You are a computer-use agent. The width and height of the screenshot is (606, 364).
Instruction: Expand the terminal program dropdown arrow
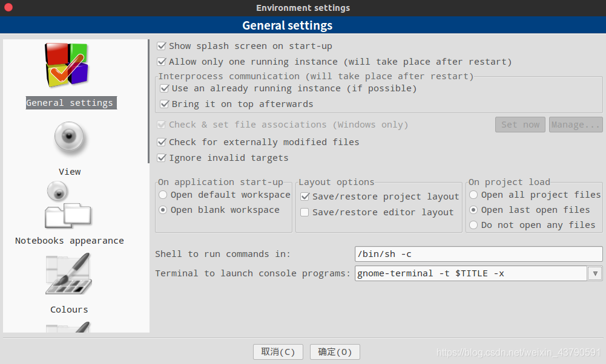click(x=594, y=273)
